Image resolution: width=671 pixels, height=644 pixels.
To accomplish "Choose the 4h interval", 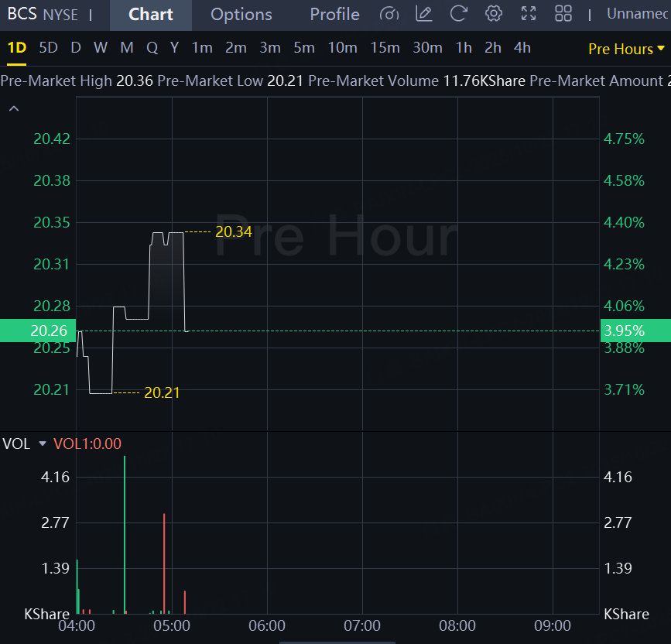I will [522, 47].
